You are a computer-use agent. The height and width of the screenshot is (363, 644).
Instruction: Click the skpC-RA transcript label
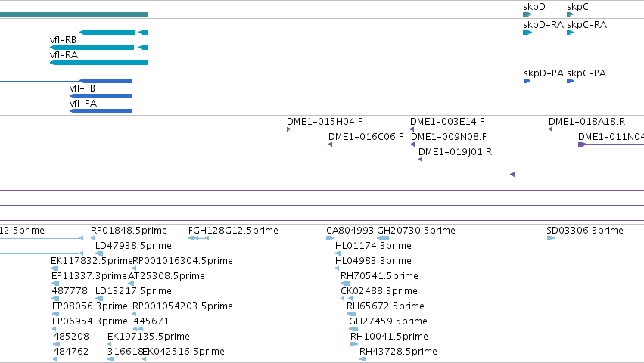click(587, 25)
